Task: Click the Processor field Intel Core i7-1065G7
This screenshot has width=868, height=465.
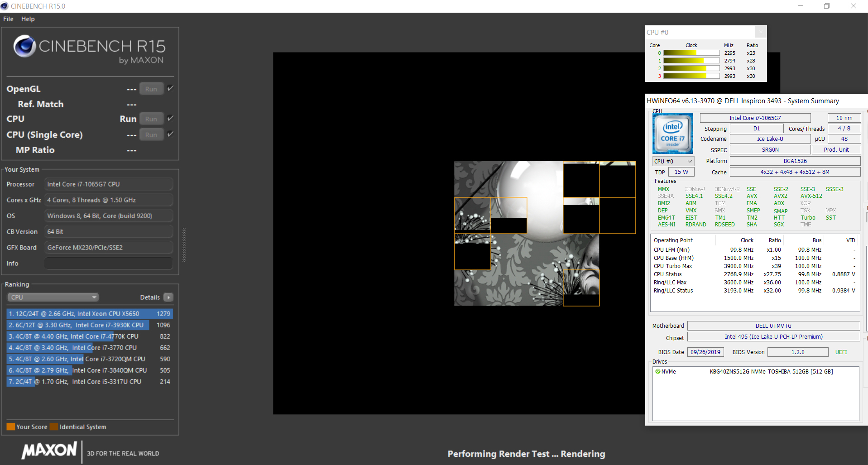Action: click(x=109, y=184)
